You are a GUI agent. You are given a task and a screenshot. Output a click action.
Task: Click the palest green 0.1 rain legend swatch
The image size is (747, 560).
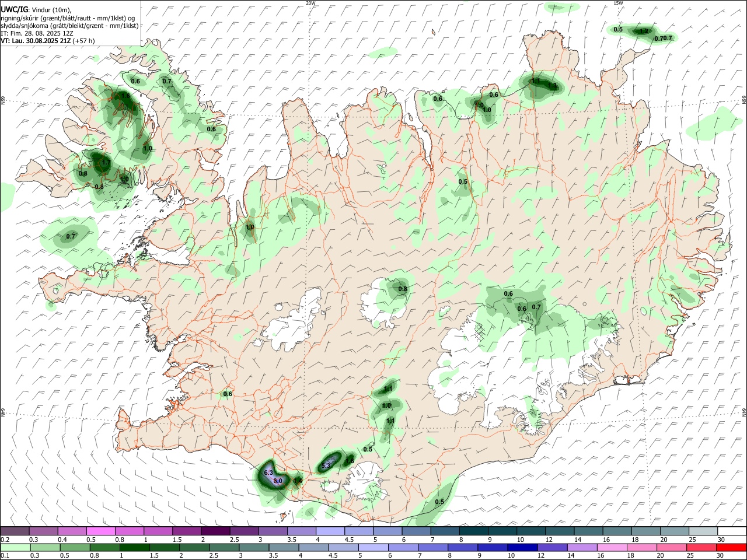click(x=15, y=547)
